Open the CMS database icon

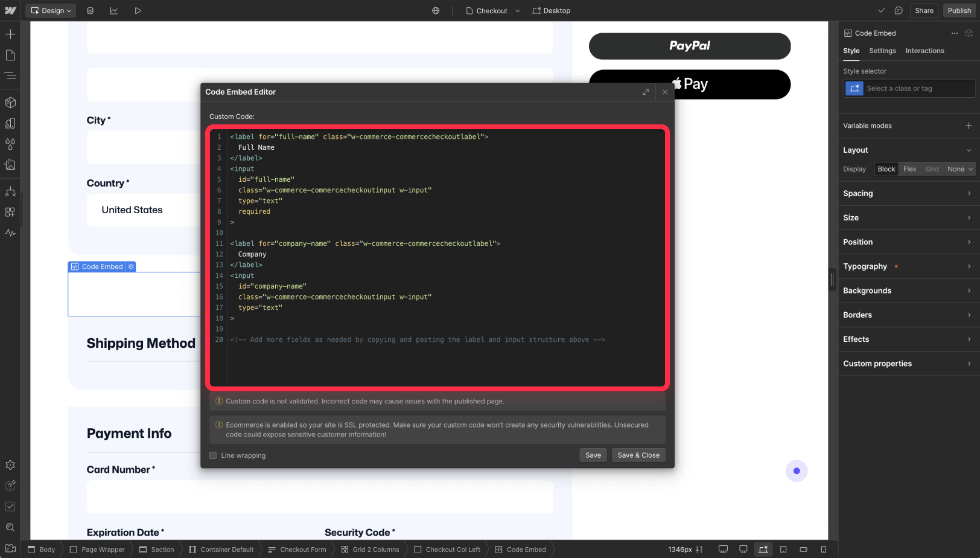click(91, 10)
